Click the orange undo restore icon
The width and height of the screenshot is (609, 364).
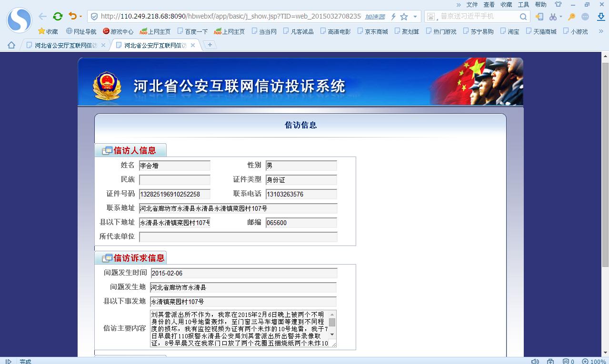[x=72, y=16]
